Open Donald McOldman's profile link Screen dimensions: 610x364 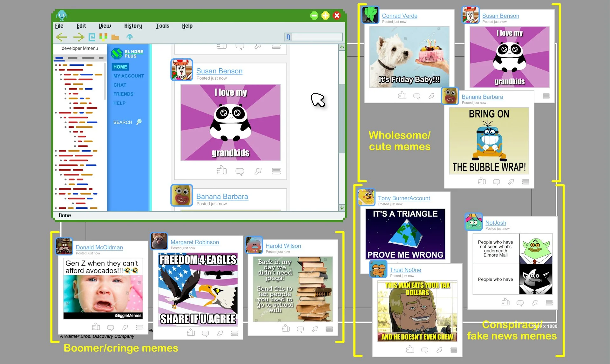click(99, 247)
